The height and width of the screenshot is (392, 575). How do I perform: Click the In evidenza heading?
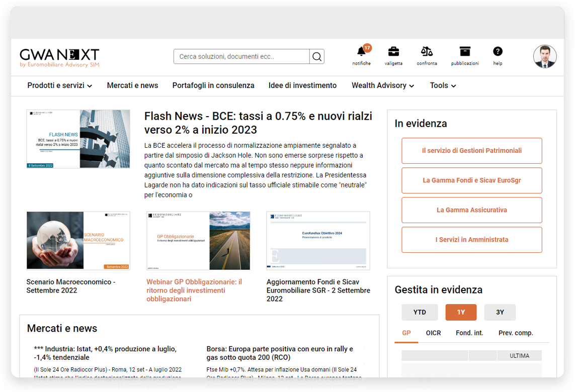pyautogui.click(x=421, y=124)
